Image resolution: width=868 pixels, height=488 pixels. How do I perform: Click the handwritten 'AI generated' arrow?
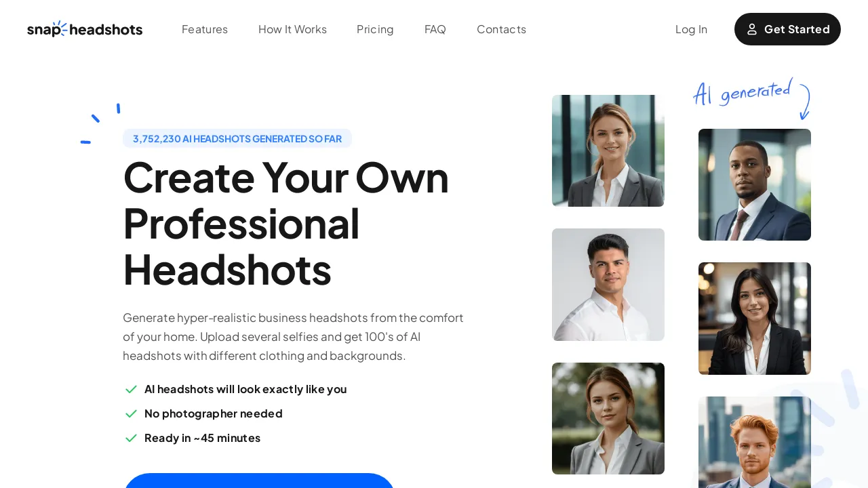(x=804, y=102)
